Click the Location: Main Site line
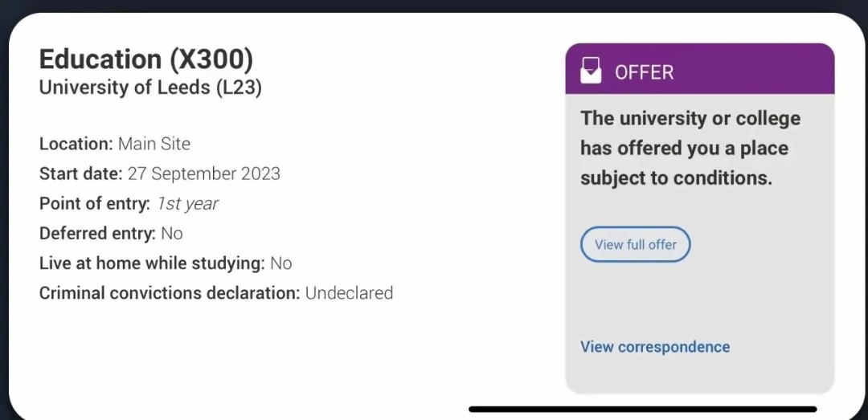The height and width of the screenshot is (420, 868). tap(115, 145)
